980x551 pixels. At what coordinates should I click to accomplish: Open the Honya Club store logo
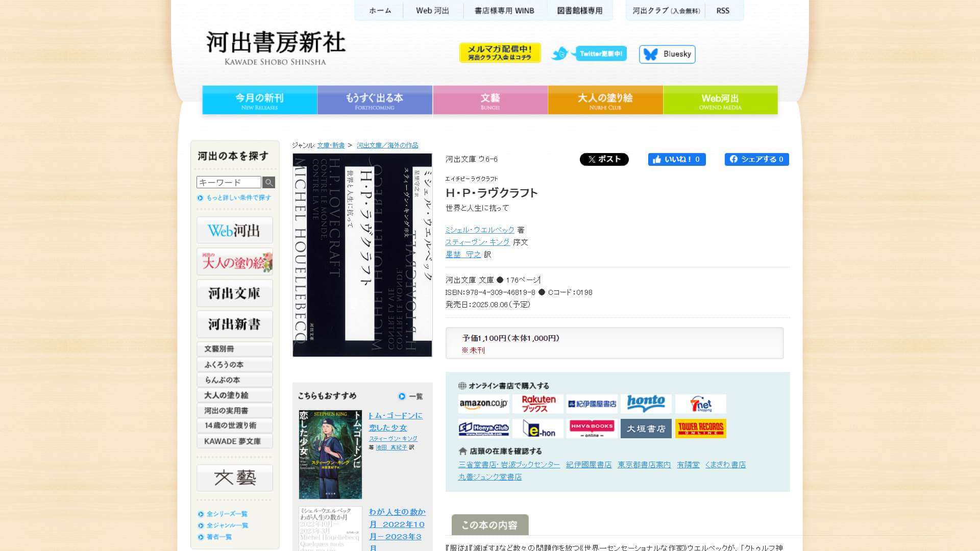click(483, 429)
